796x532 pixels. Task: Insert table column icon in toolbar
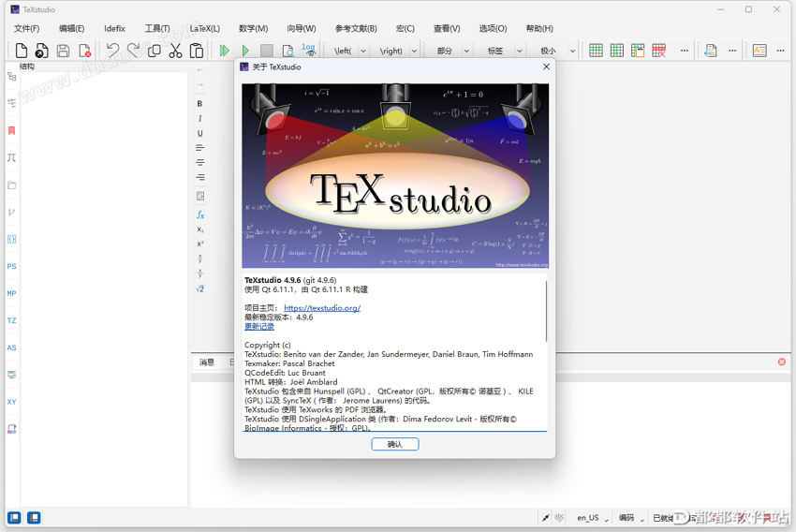[617, 51]
